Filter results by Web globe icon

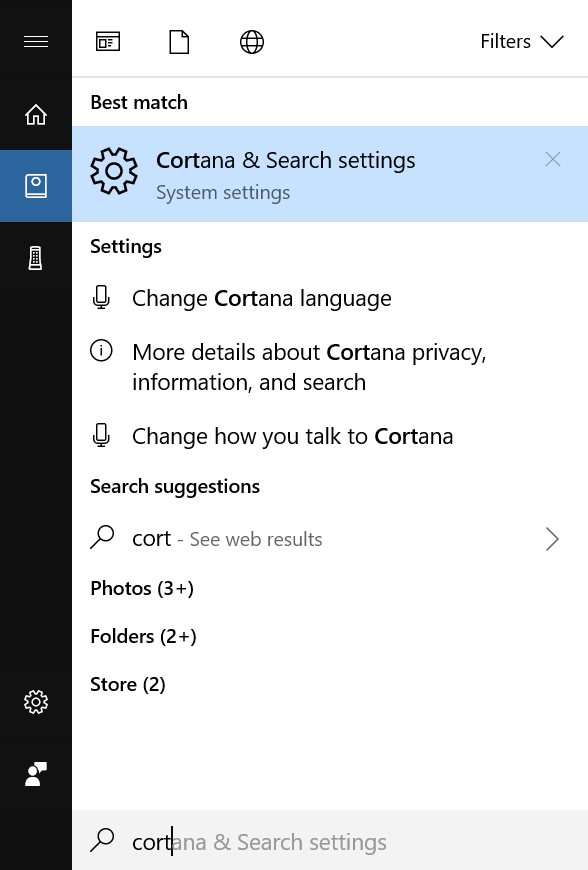pos(252,42)
